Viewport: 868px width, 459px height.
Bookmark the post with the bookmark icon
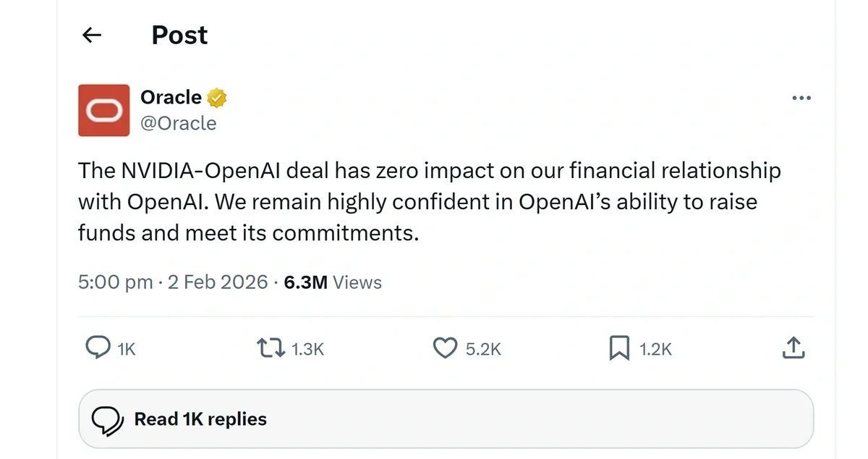coord(619,348)
